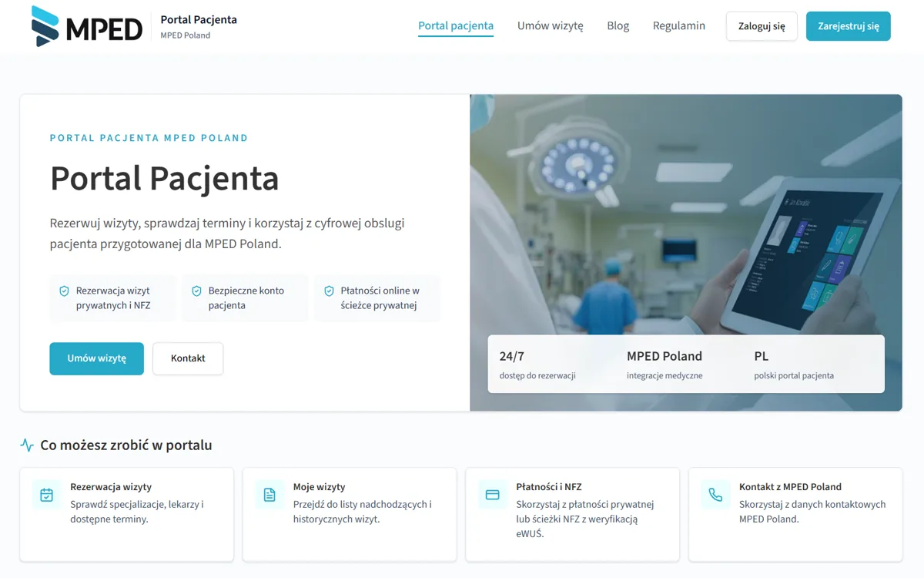
Task: Open the Kontakt z MPED Poland card title
Action: [x=790, y=487]
